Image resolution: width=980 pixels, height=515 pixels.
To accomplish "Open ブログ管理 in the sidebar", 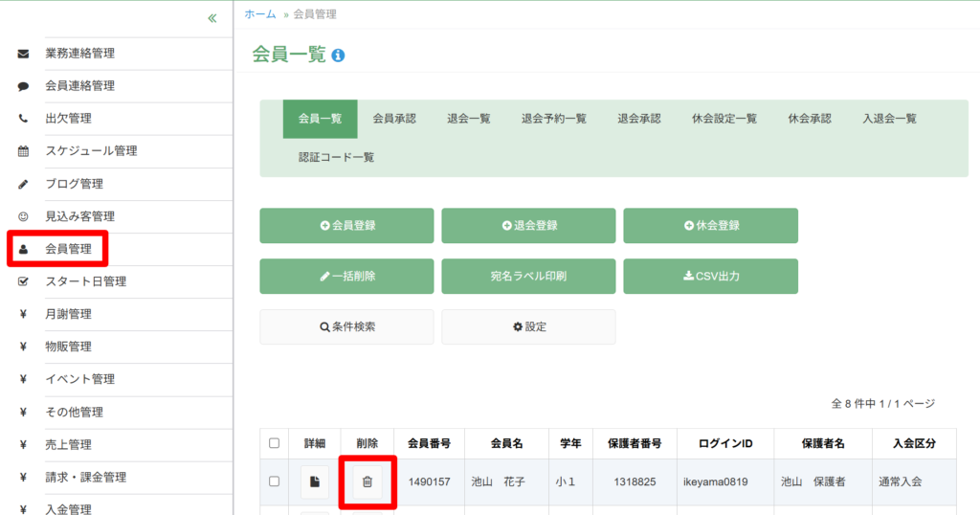I will (x=74, y=184).
